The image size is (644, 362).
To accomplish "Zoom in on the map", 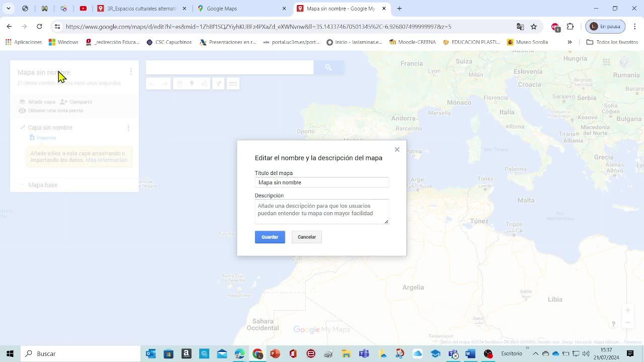I will point(627,311).
